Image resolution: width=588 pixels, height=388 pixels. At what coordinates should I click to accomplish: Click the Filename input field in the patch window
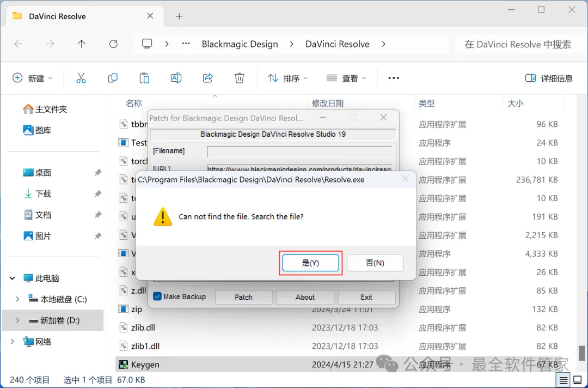pyautogui.click(x=299, y=151)
